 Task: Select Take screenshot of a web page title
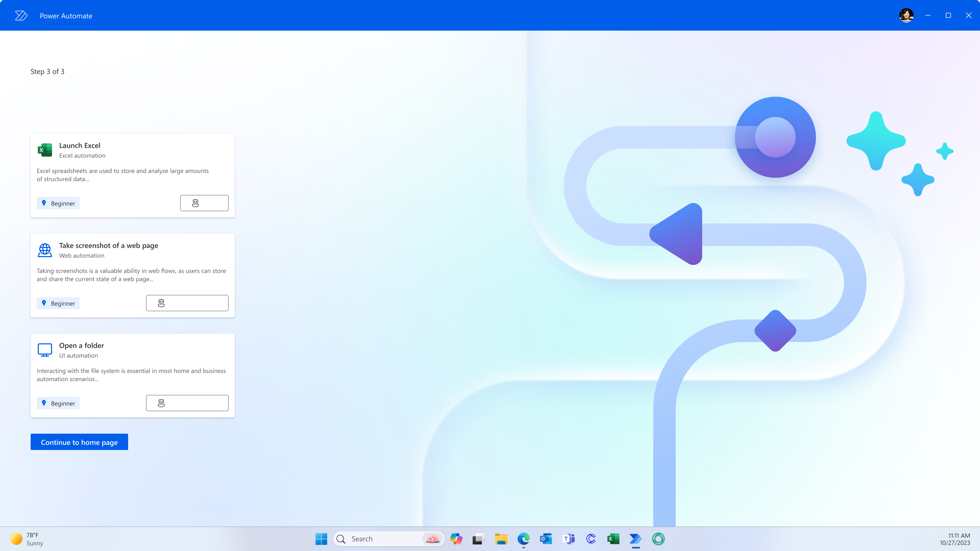coord(108,246)
